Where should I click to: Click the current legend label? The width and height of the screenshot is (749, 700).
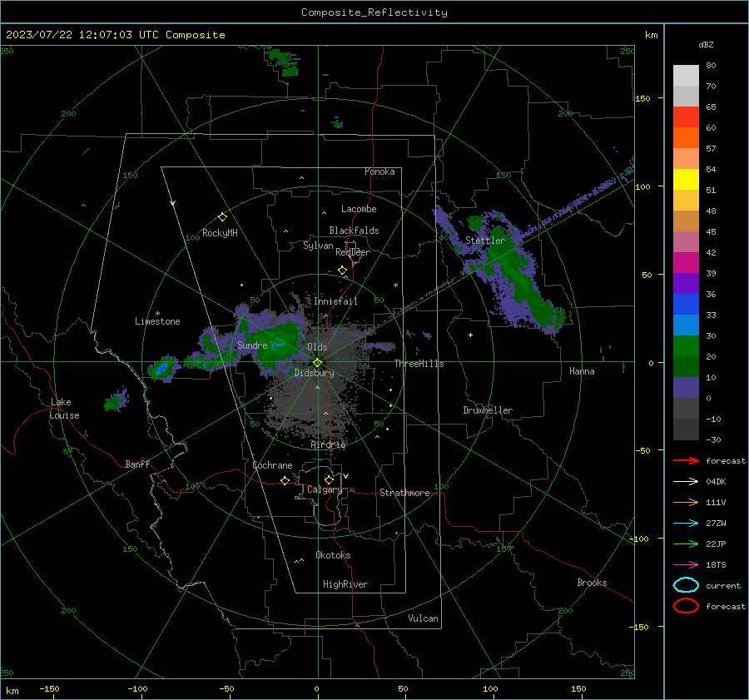coord(723,585)
